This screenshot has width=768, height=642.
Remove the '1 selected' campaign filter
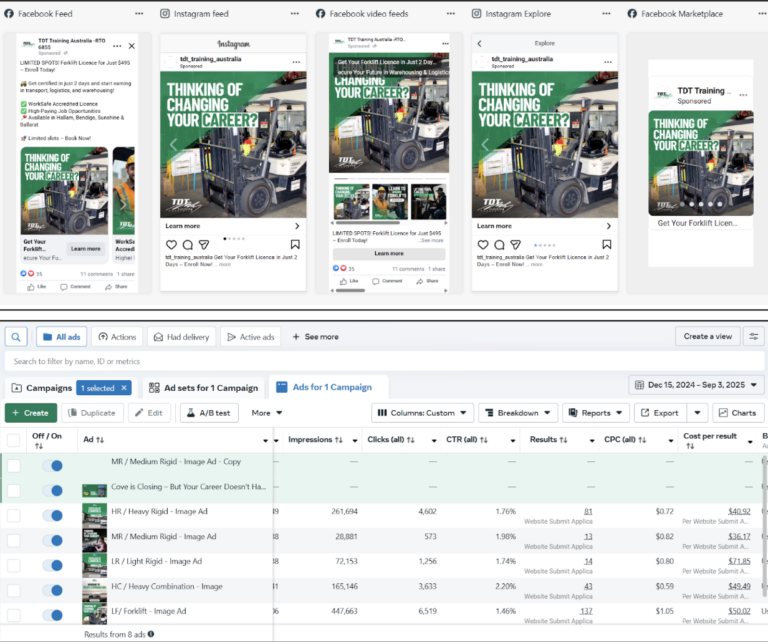pyautogui.click(x=124, y=388)
